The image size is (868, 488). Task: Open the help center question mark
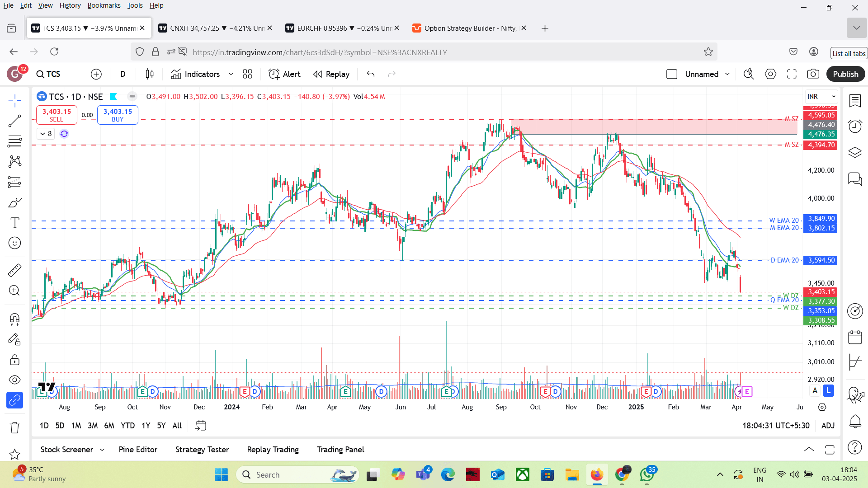coord(855,447)
